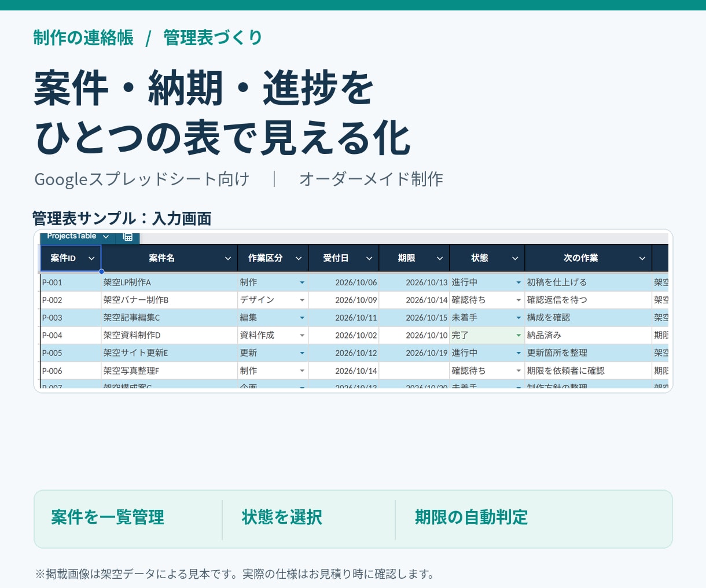
Task: Select cell P-004
Action: (71, 335)
